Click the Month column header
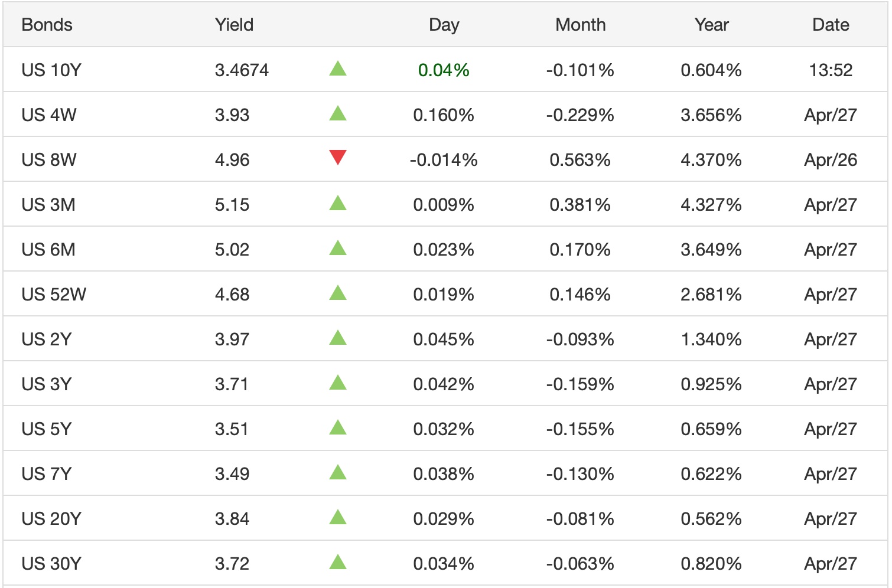The width and height of the screenshot is (892, 588). (x=580, y=25)
